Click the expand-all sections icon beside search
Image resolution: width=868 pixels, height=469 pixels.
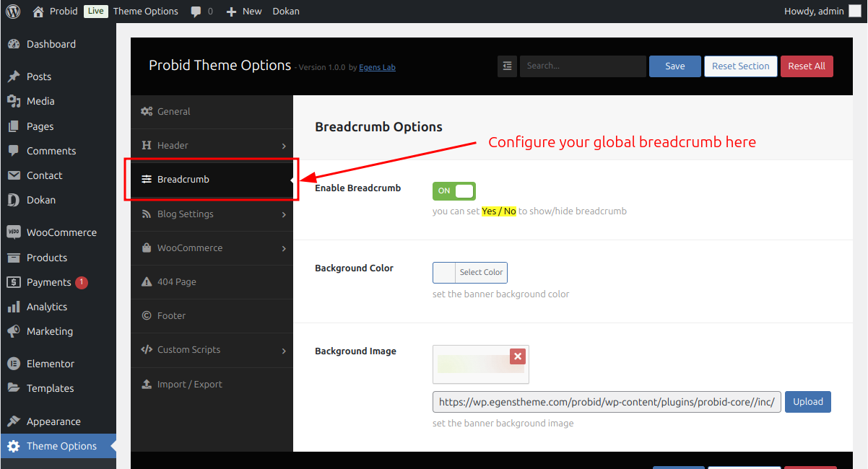click(x=507, y=66)
